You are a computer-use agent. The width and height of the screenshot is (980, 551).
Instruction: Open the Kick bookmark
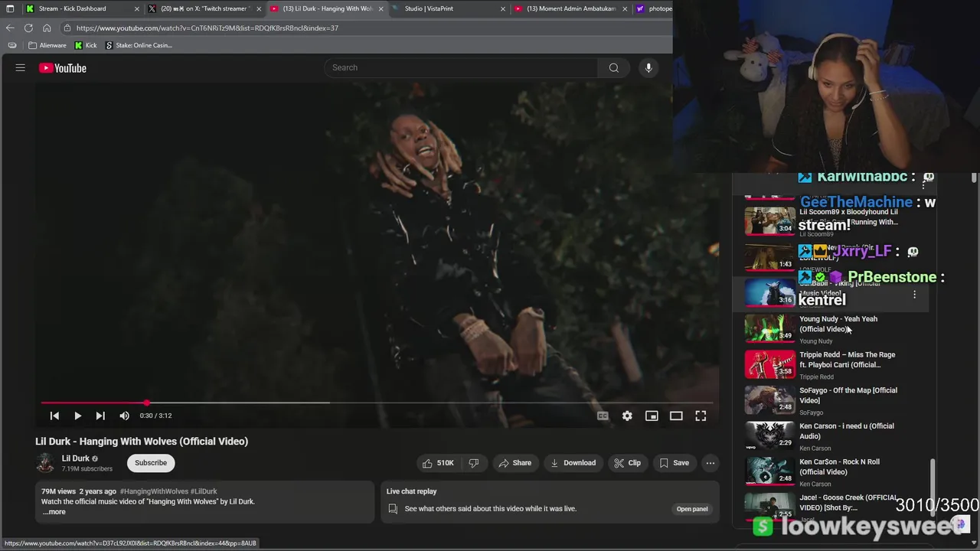(x=86, y=45)
